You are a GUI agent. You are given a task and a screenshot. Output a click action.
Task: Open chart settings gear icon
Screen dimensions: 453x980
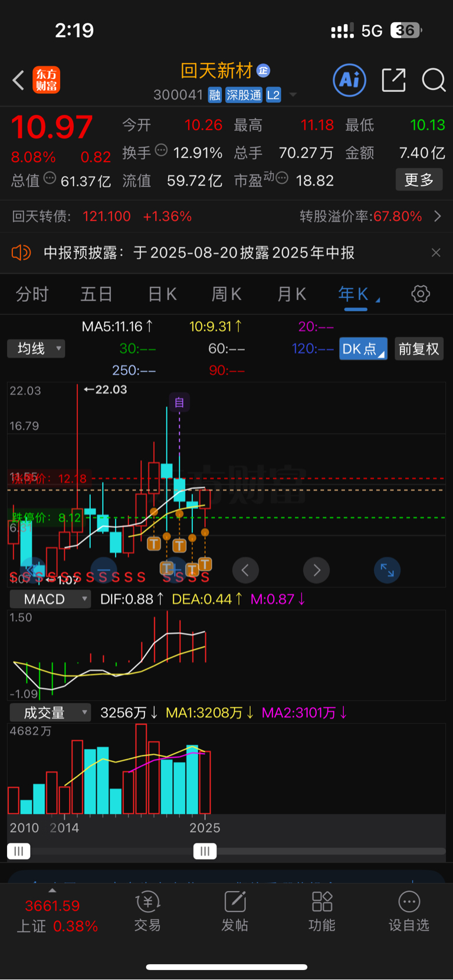click(421, 293)
